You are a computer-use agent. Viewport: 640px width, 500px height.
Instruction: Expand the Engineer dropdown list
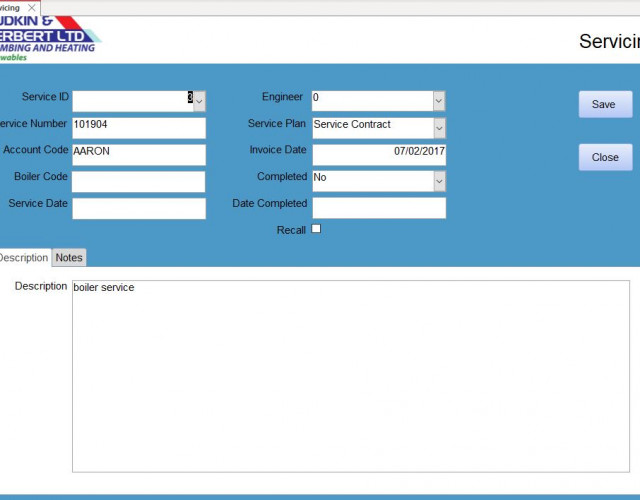pyautogui.click(x=439, y=101)
